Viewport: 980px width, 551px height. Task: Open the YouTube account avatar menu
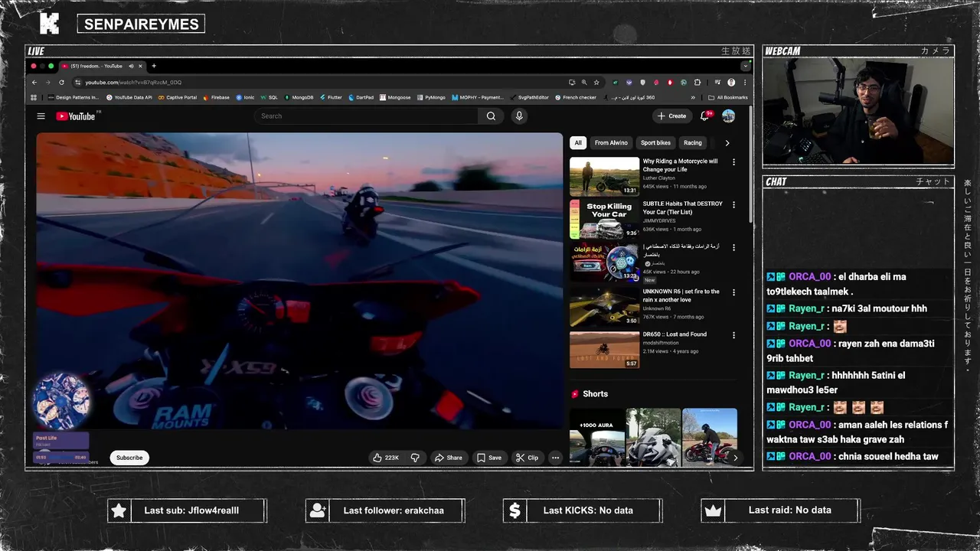728,116
